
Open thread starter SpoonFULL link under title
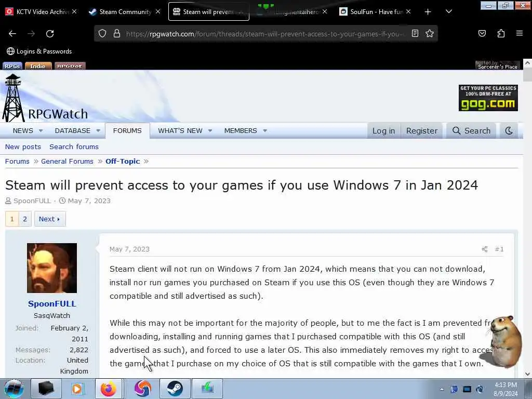(x=32, y=201)
